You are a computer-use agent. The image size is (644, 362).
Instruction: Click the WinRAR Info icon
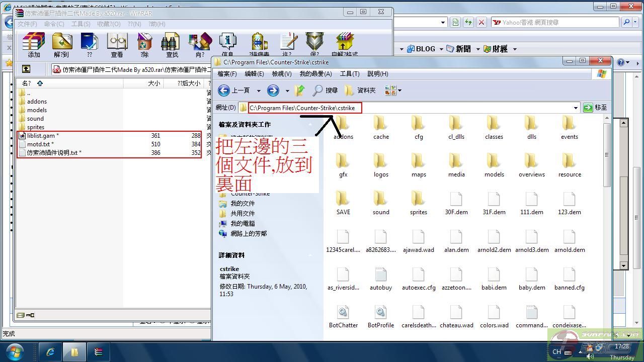pyautogui.click(x=227, y=42)
